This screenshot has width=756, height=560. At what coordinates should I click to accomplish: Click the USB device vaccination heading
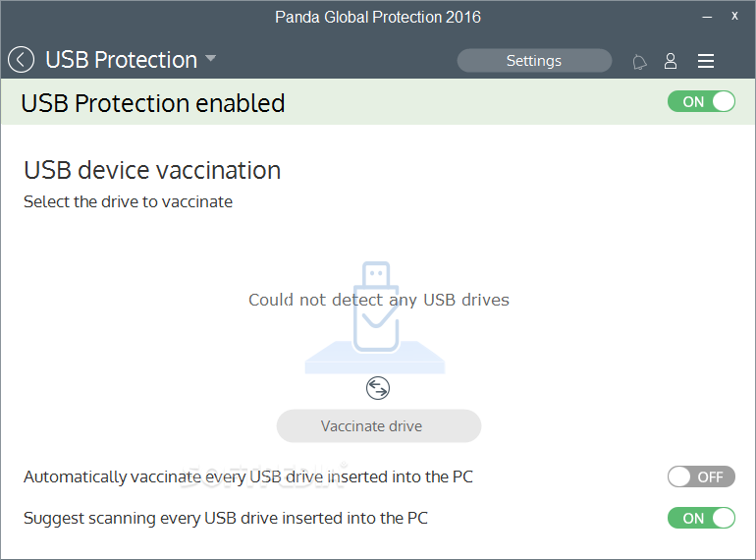tap(152, 170)
